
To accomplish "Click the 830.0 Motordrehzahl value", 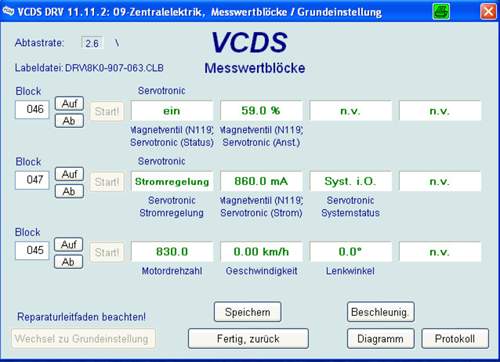I will point(172,252).
